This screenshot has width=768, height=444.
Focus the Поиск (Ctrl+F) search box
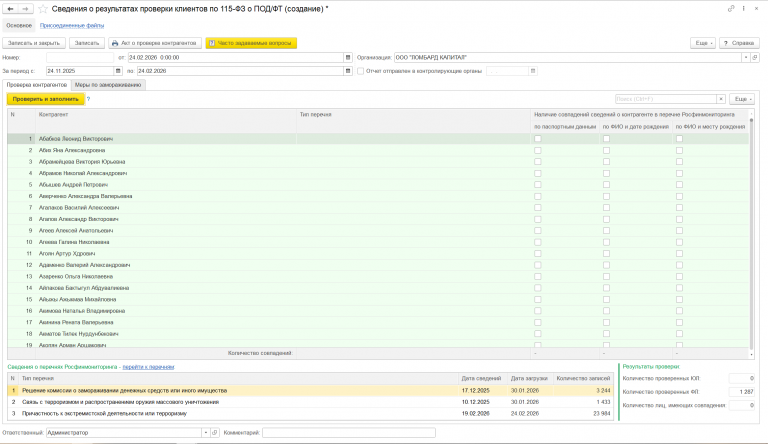tap(666, 99)
